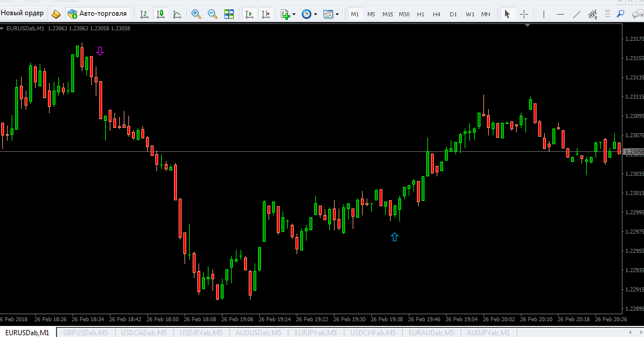Open the USDCHFab,M5 chart tab
Image resolution: width=644 pixels, height=337 pixels.
373,332
